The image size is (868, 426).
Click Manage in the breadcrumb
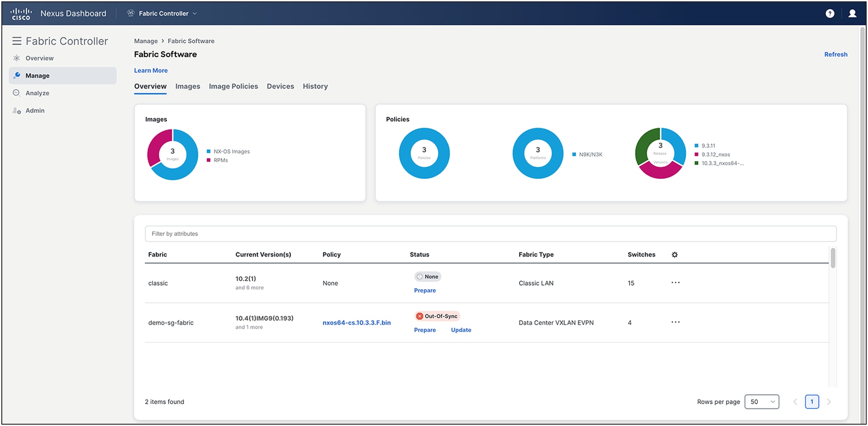point(146,41)
